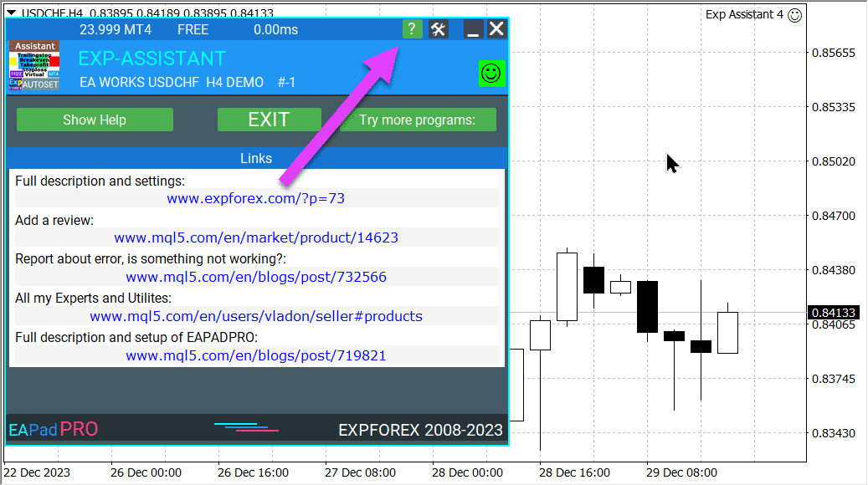Open the blogs/post/719821 EAPADPRO link
The width and height of the screenshot is (868, 485).
[x=256, y=355]
